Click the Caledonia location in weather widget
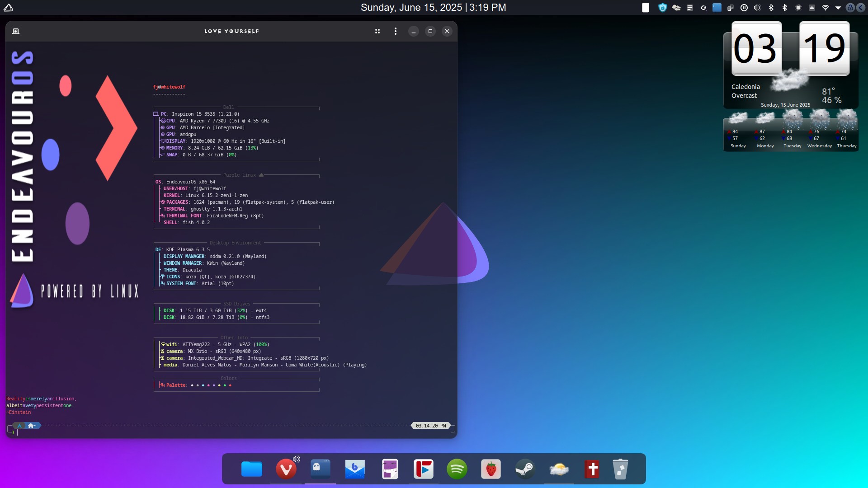The height and width of the screenshot is (488, 868). (x=745, y=87)
